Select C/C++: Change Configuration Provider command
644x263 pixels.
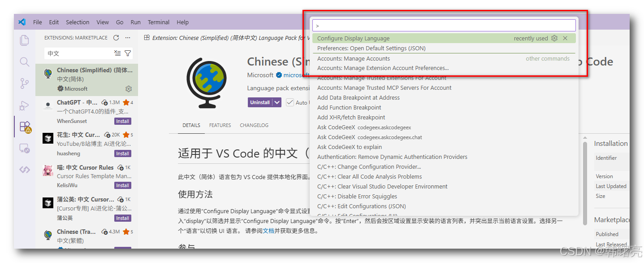[444, 167]
